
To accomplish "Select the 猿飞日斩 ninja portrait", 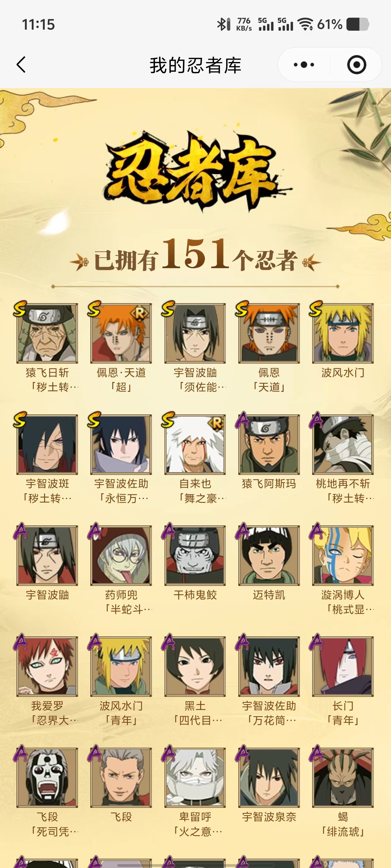I will click(x=47, y=333).
